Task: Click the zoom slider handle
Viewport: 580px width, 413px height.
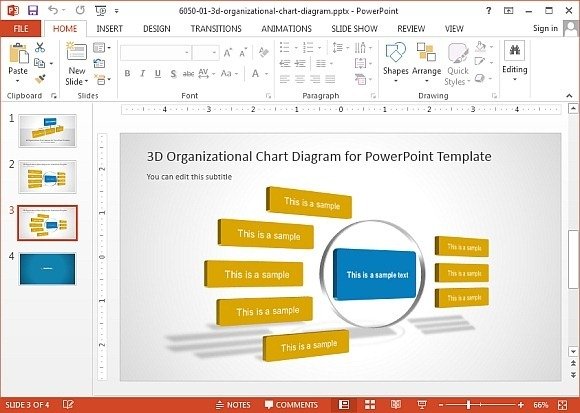Action: coord(468,405)
